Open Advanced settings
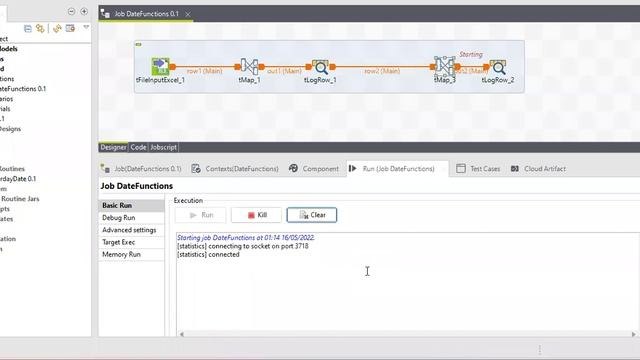The width and height of the screenshot is (640, 360). point(131,230)
